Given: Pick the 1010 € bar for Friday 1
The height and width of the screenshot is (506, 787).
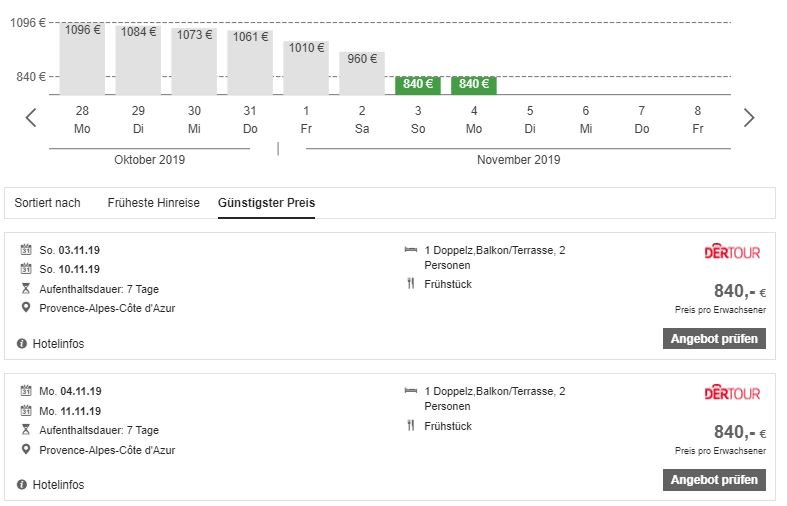Looking at the screenshot, I should (306, 66).
